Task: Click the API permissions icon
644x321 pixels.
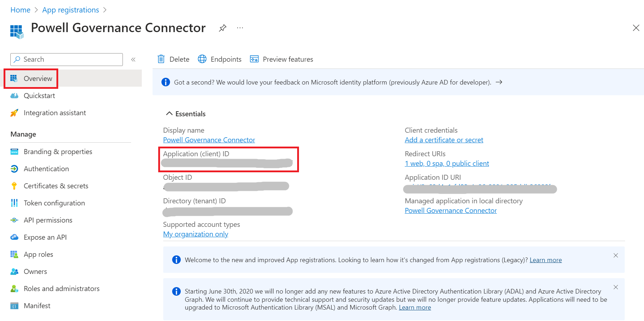Action: [14, 220]
